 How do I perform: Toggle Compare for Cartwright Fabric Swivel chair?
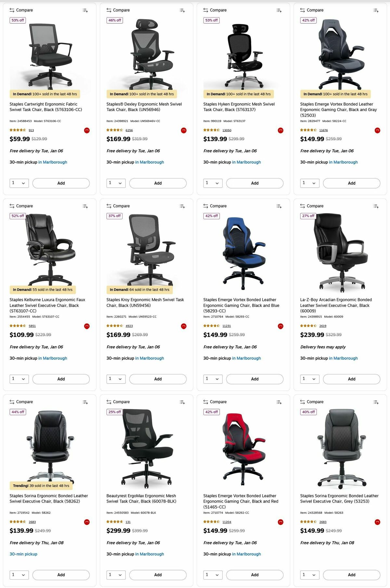pos(21,10)
